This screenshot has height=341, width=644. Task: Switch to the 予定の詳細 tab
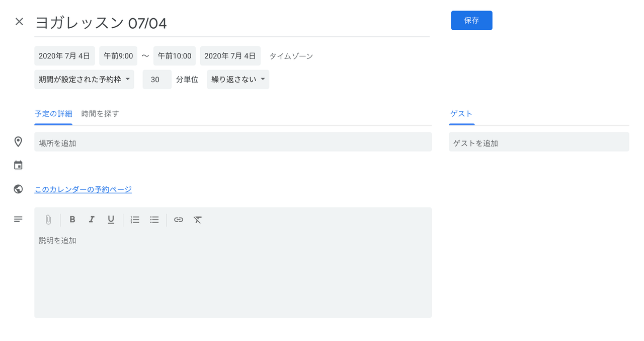click(53, 114)
